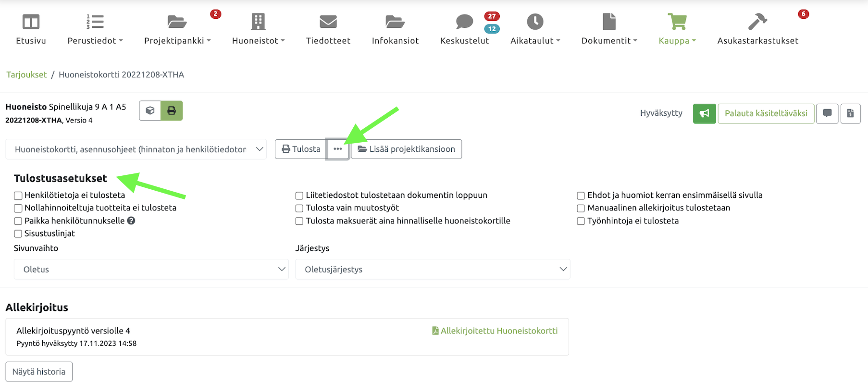Click help icon beside Paikka henkilötunnukselle
Image resolution: width=868 pixels, height=392 pixels.
tap(131, 220)
